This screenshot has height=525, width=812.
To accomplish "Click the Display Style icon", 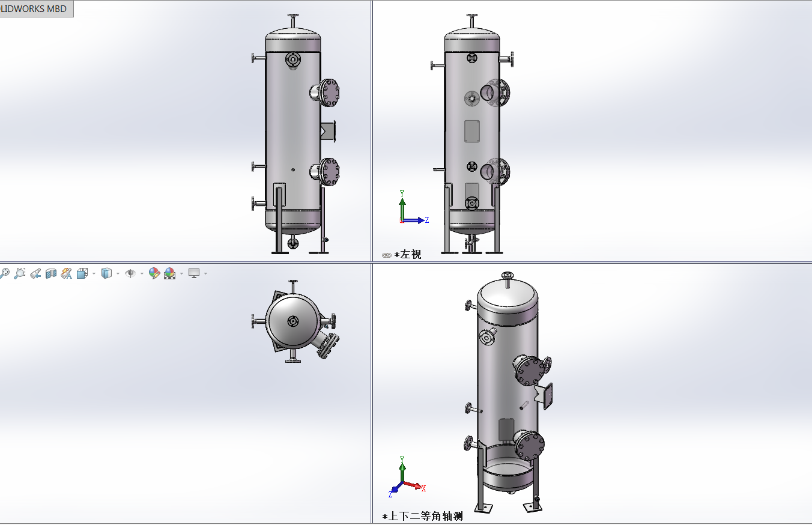I will click(x=106, y=273).
